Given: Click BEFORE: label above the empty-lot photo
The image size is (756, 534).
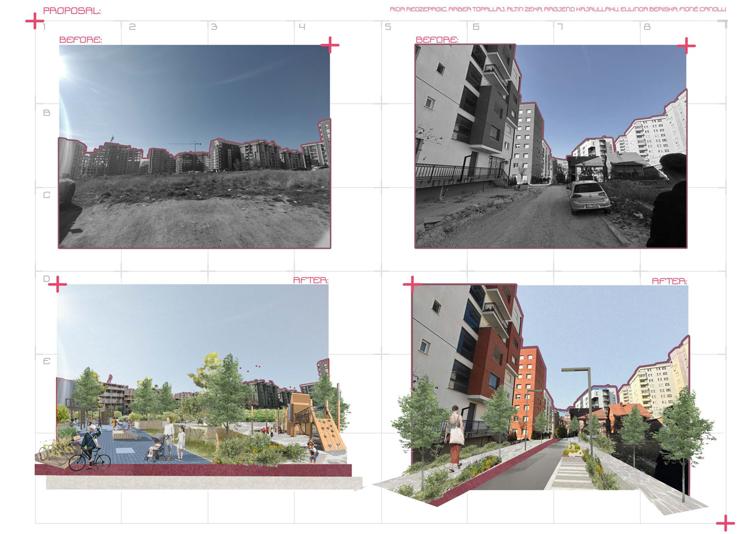Looking at the screenshot, I should tap(81, 40).
